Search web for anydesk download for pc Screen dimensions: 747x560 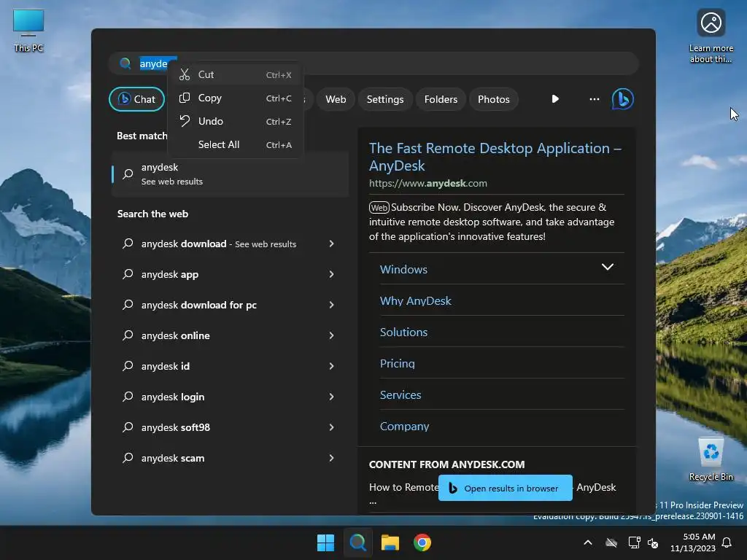199,305
